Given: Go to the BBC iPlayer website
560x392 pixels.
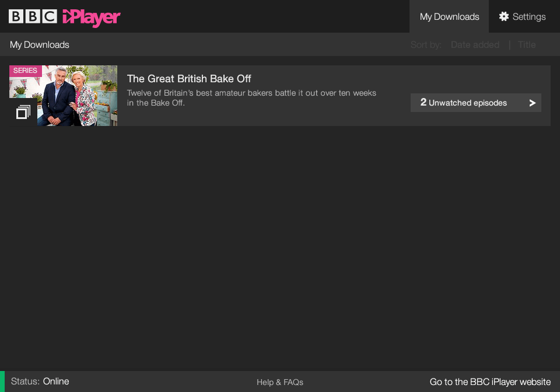Looking at the screenshot, I should point(490,382).
